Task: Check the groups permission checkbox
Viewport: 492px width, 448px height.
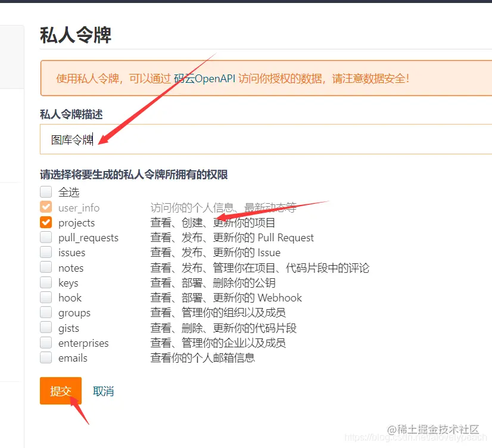Action: click(x=46, y=312)
